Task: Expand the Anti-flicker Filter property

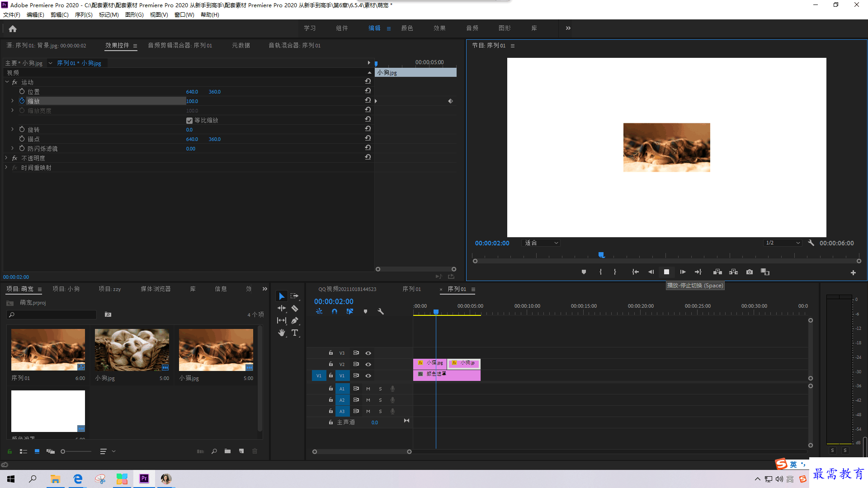Action: [12, 148]
